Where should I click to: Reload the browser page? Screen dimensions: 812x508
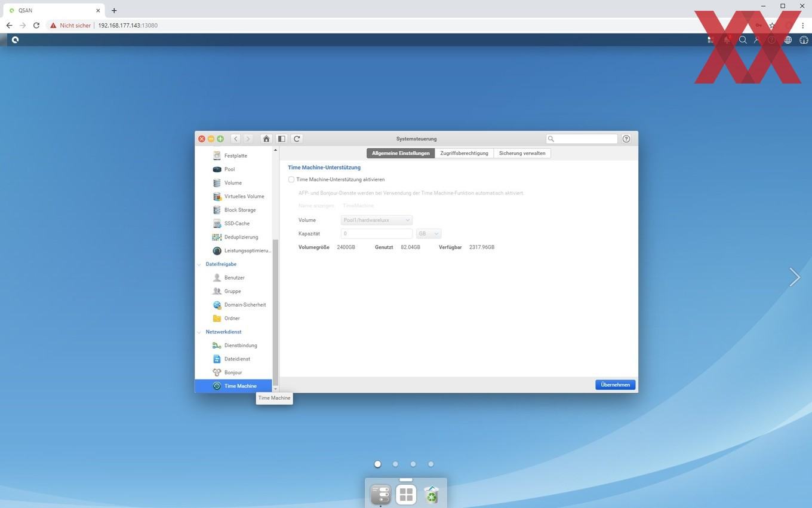(36, 26)
